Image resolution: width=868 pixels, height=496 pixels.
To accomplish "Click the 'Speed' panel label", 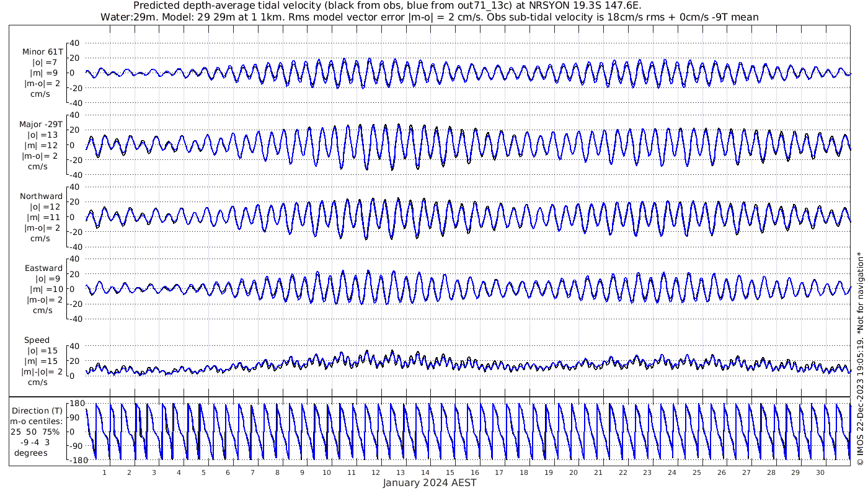I will coord(37,340).
